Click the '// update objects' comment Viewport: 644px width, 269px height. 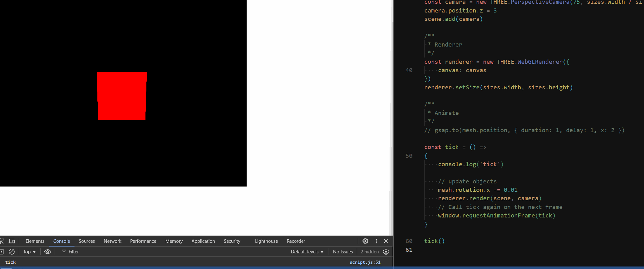(467, 182)
